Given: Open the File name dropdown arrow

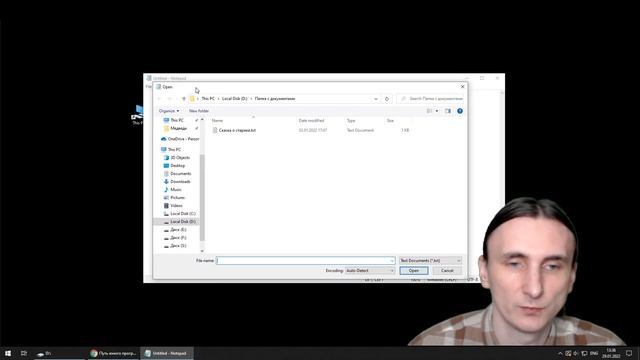Looking at the screenshot, I should [392, 260].
